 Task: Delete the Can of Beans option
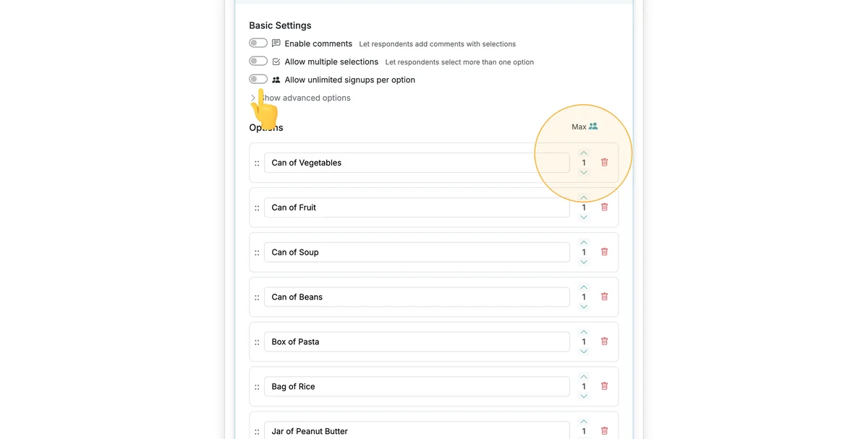pyautogui.click(x=605, y=297)
